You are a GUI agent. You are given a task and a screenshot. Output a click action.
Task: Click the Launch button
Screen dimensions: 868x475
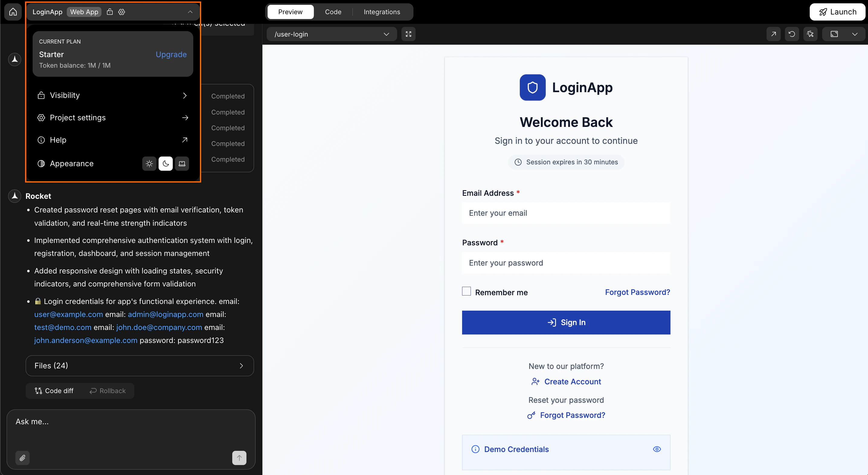pyautogui.click(x=838, y=11)
